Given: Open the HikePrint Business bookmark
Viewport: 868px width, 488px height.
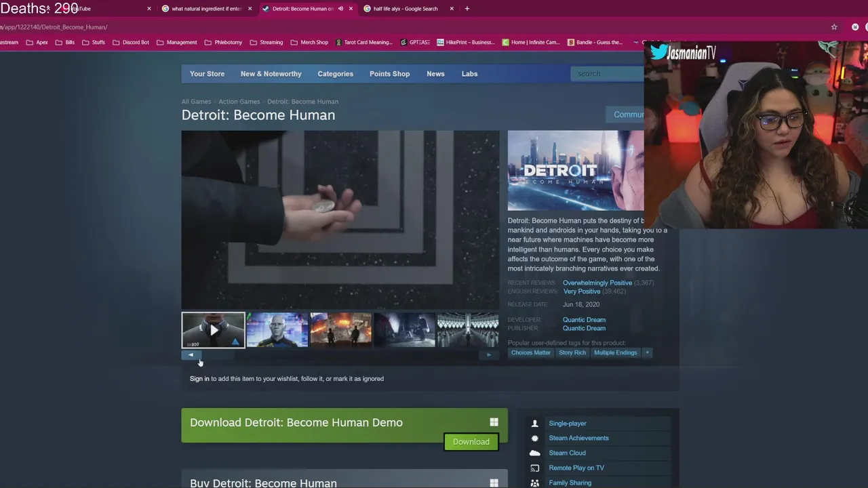Looking at the screenshot, I should coord(466,42).
